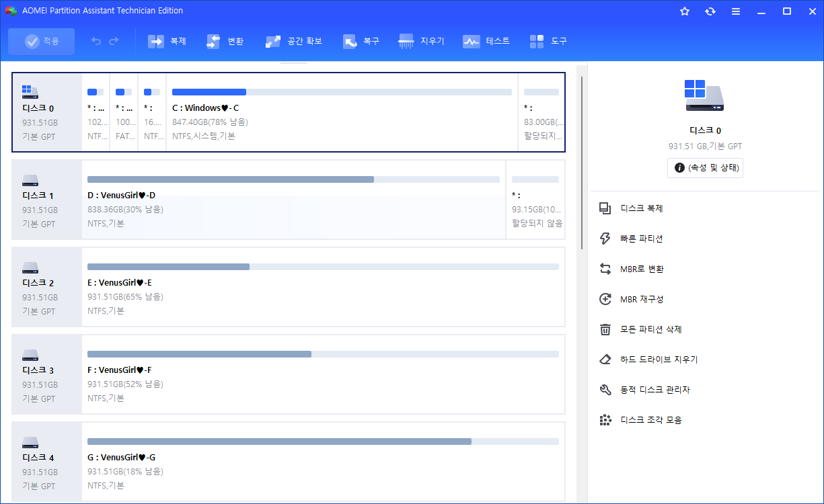Image resolution: width=824 pixels, height=504 pixels.
Task: Click the D drive usage bar
Action: [293, 179]
